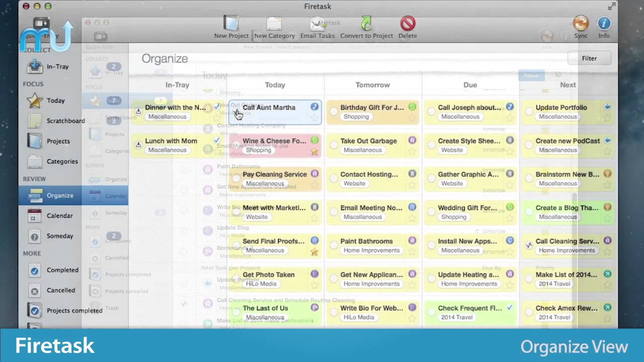Select Gather Graphic A... task

coord(470,178)
